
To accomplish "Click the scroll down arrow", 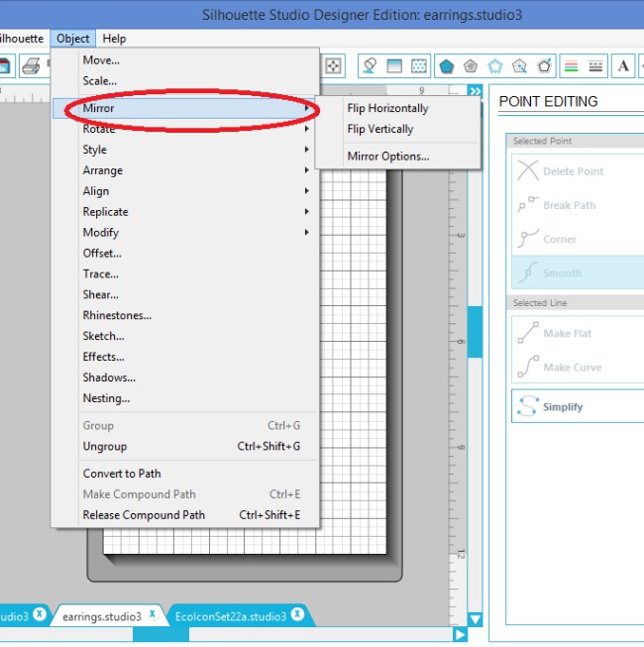I will pos(475,619).
